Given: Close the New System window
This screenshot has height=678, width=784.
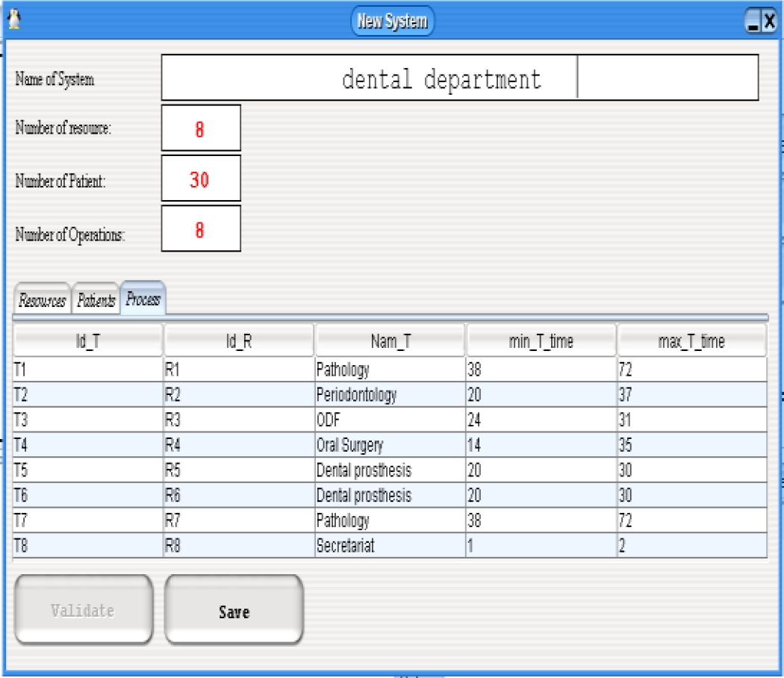Looking at the screenshot, I should pyautogui.click(x=769, y=22).
